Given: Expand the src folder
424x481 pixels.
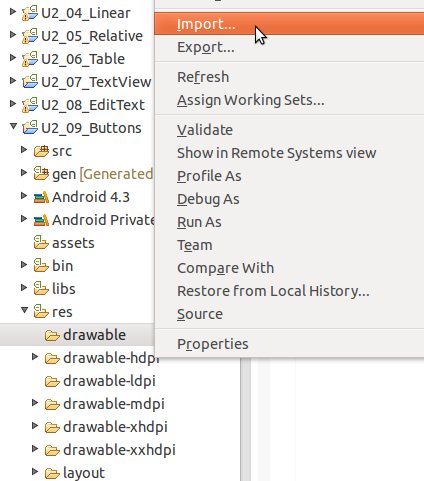Looking at the screenshot, I should (x=24, y=149).
